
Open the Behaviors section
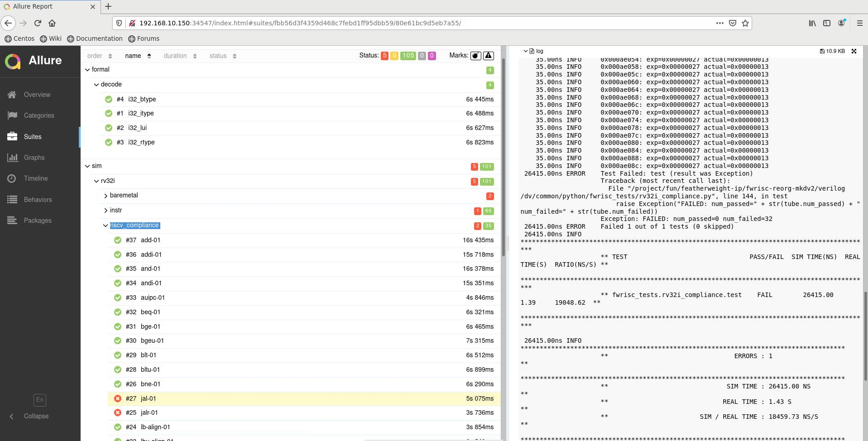(x=38, y=200)
